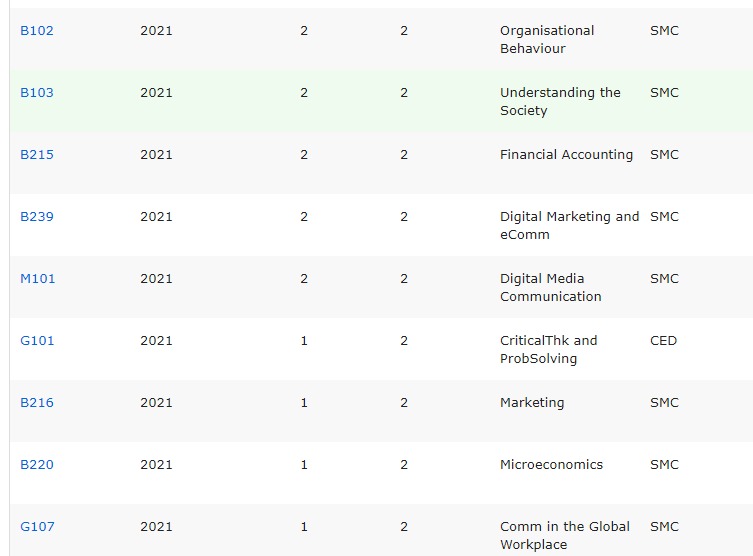Image resolution: width=753 pixels, height=556 pixels.
Task: Click the CED school code cell
Action: click(663, 341)
